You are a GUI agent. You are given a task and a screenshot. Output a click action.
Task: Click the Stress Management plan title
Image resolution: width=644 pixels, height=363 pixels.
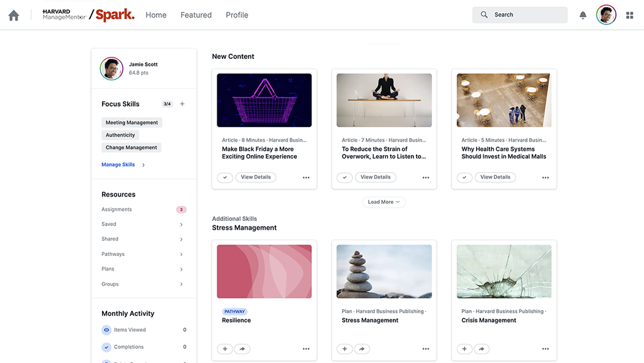(370, 320)
